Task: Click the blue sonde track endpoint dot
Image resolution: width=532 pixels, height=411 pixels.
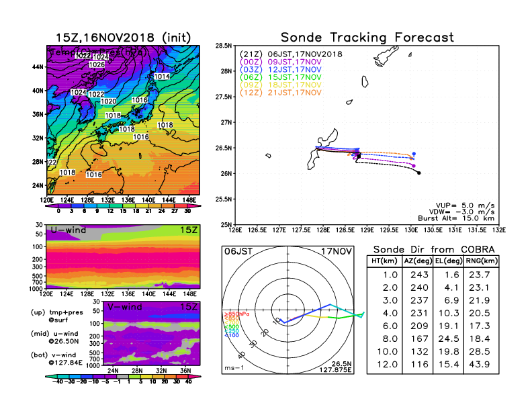Action: (x=414, y=154)
